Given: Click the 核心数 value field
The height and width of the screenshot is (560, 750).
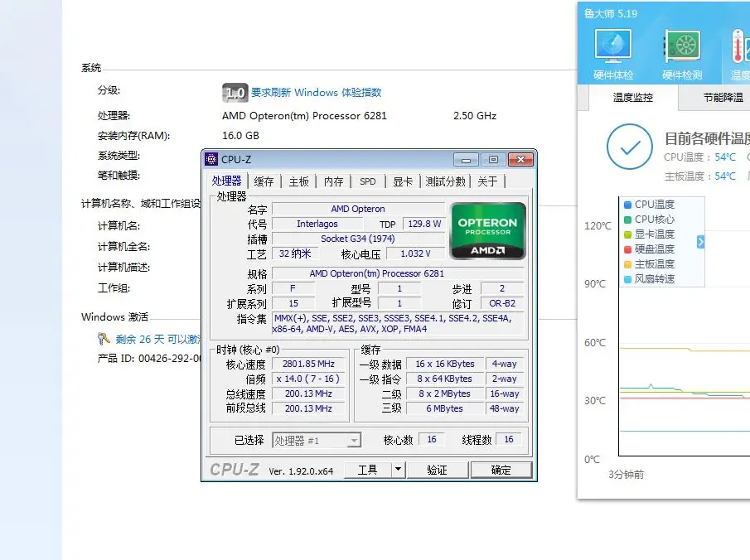Looking at the screenshot, I should [x=432, y=439].
